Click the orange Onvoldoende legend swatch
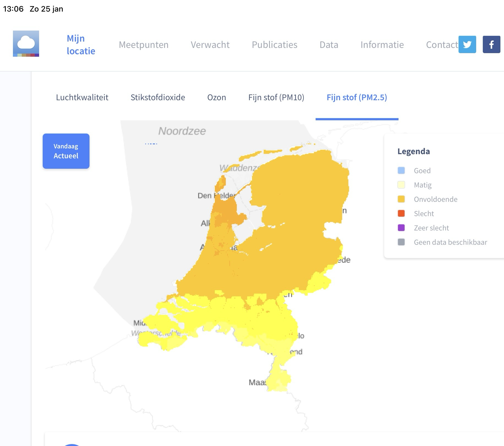The height and width of the screenshot is (446, 504). coord(401,199)
